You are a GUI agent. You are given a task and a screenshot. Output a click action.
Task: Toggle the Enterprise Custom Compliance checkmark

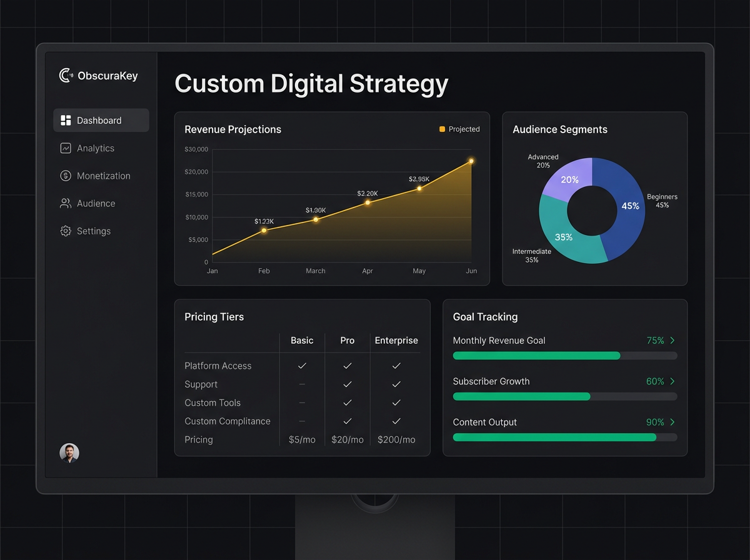396,421
